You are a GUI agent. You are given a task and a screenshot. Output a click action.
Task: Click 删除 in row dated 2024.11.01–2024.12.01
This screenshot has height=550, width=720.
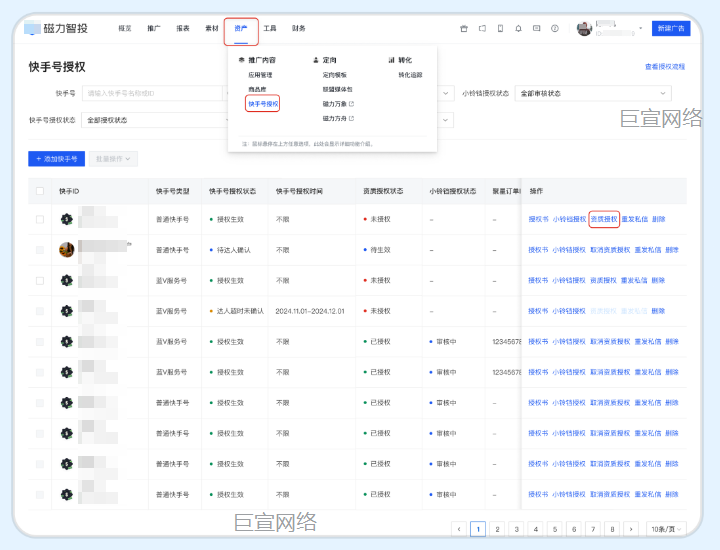click(658, 311)
